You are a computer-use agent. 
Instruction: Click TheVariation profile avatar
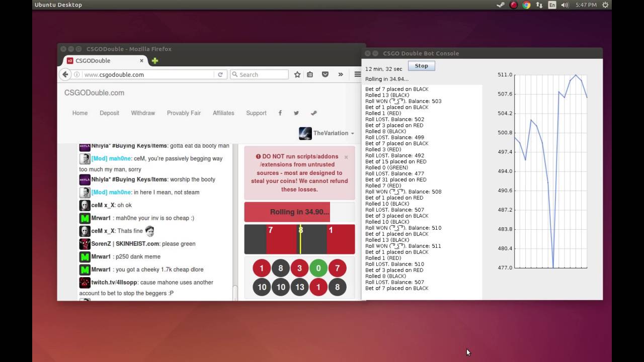tap(305, 133)
